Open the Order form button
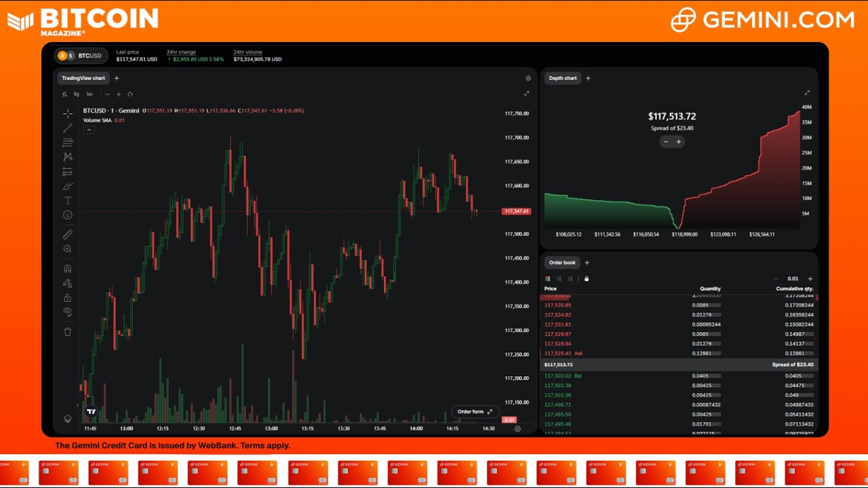Viewport: 868px width, 488px height. [475, 411]
